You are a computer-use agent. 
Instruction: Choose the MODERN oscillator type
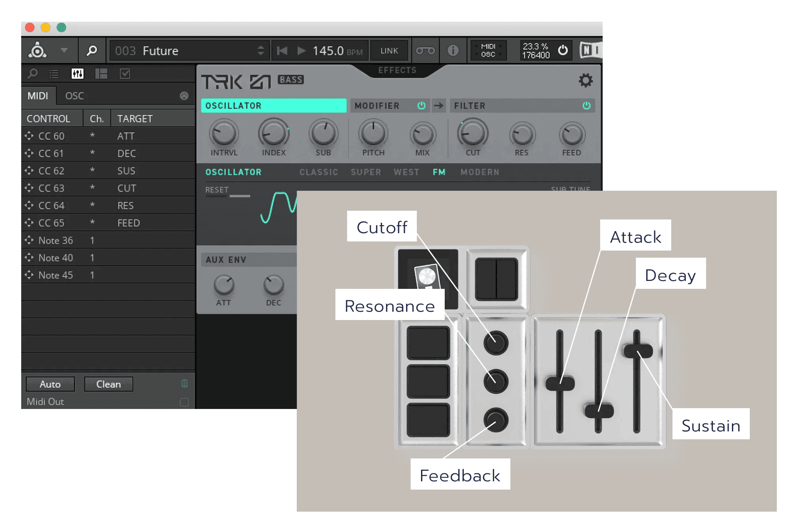480,172
